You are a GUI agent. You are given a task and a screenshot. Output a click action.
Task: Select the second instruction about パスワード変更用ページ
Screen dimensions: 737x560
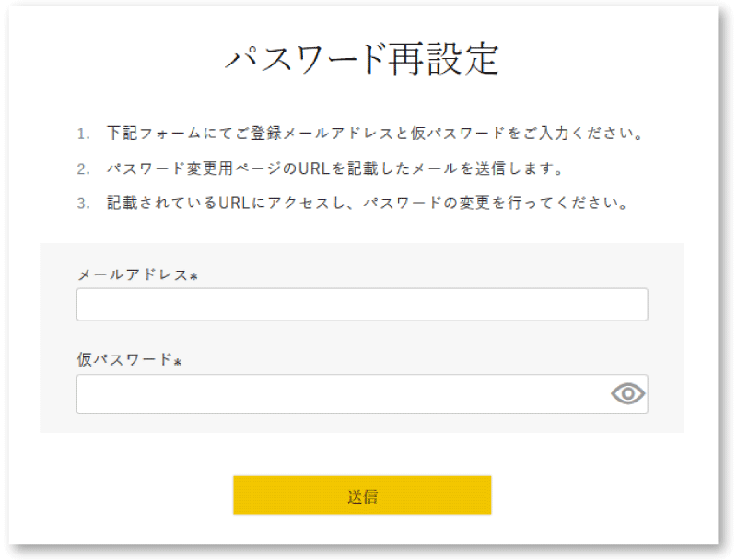(x=334, y=169)
